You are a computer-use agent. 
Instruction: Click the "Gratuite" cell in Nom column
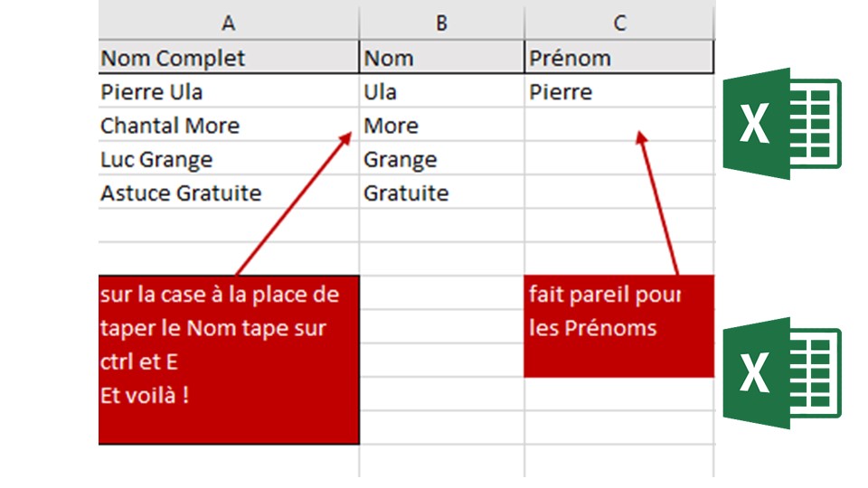coord(441,193)
